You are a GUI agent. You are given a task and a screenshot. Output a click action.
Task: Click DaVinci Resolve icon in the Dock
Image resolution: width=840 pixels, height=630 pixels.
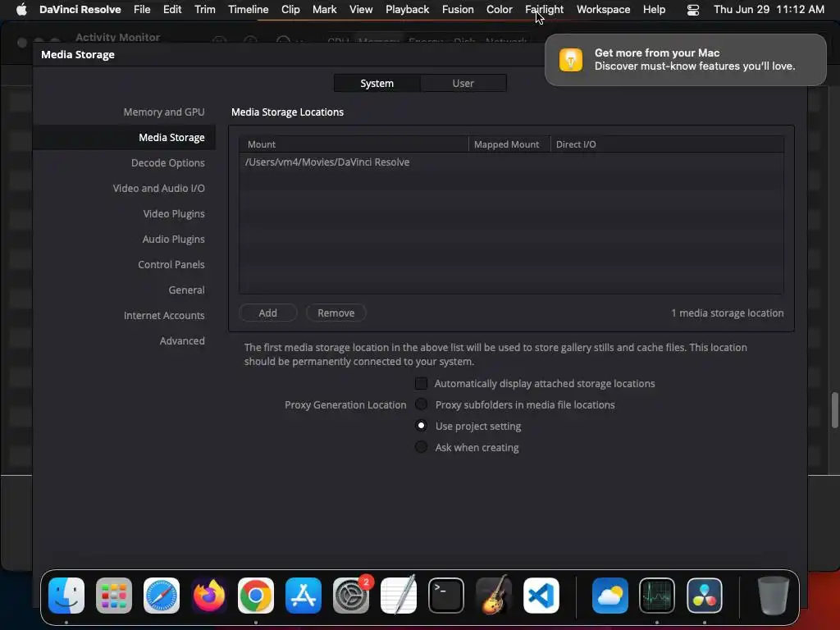[x=705, y=596]
